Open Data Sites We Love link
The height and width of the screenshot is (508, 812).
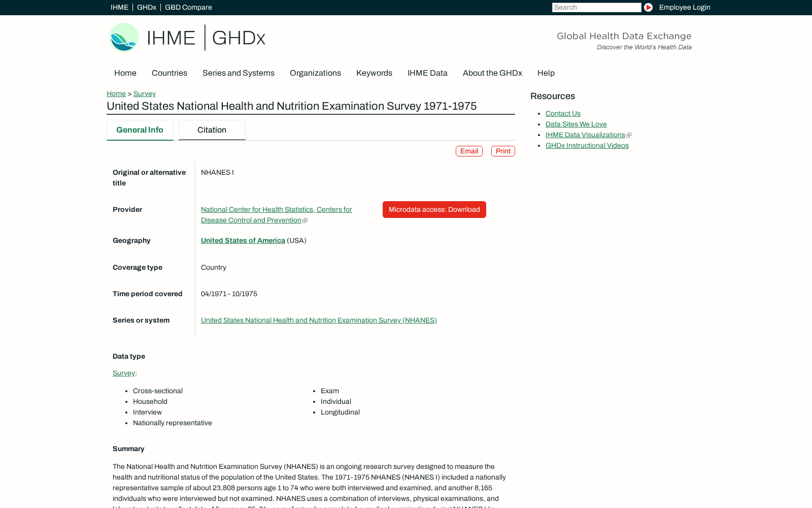576,124
